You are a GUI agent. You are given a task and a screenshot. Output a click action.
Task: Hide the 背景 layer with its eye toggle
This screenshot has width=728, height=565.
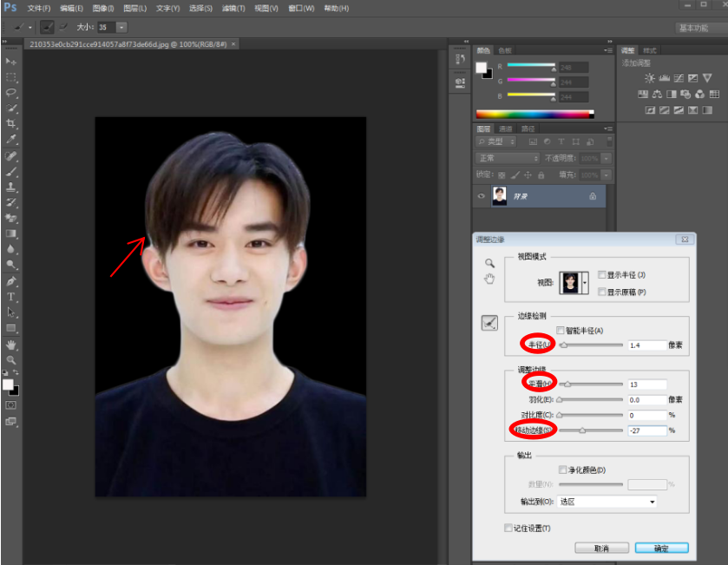482,196
